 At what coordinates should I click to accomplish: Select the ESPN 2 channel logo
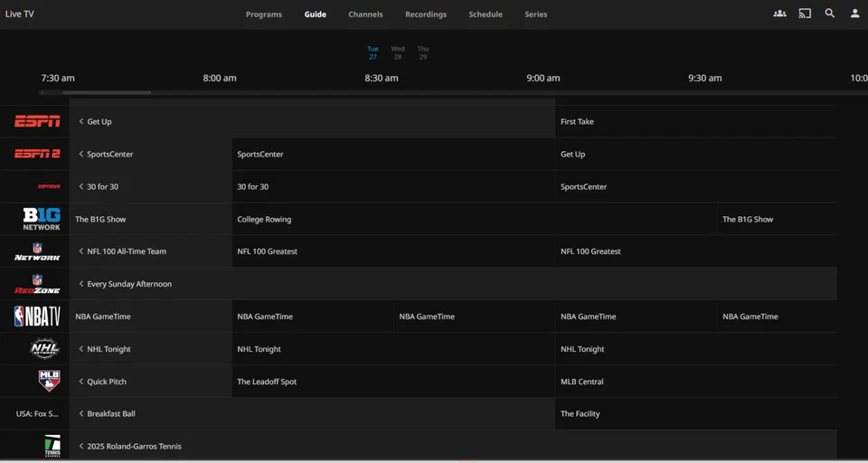pos(37,154)
